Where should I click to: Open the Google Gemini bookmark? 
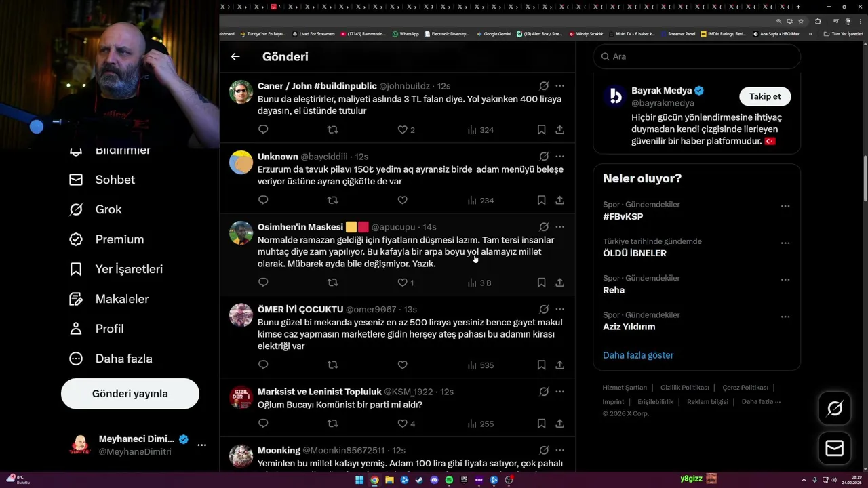tap(494, 33)
